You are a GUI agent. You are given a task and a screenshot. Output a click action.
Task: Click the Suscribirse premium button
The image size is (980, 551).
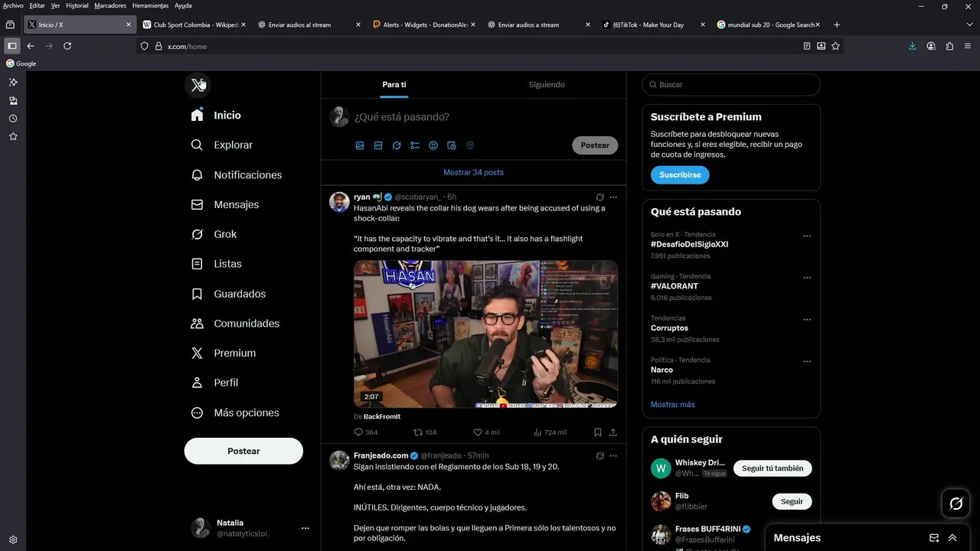tap(680, 174)
